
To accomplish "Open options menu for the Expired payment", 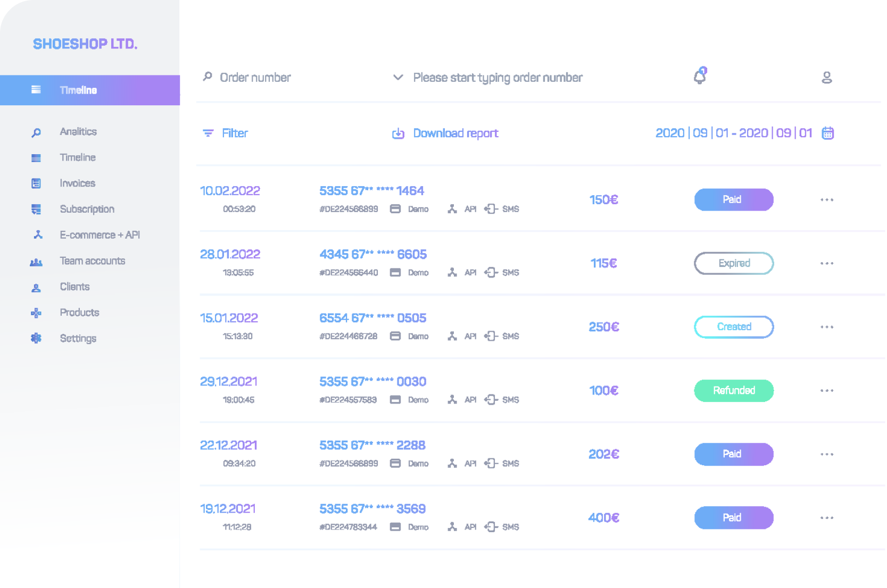I will click(827, 263).
